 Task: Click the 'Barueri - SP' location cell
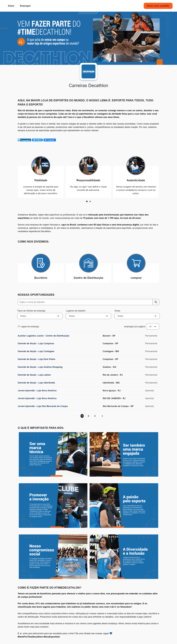point(109,336)
